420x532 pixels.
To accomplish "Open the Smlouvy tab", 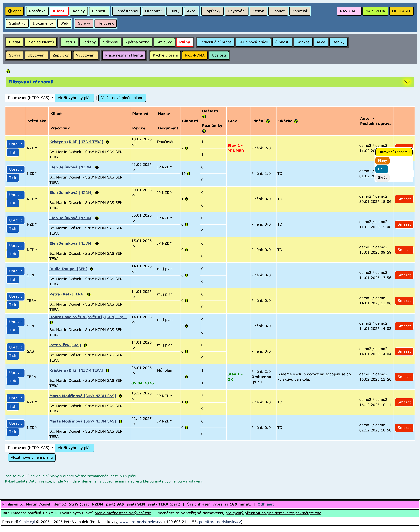I will 164,42.
